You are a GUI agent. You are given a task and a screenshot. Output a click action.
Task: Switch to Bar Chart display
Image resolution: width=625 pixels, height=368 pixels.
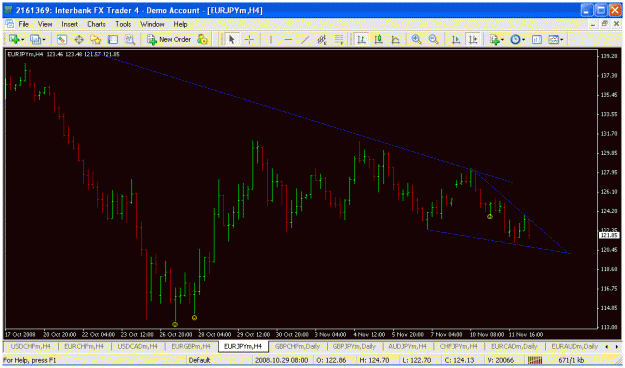coord(361,39)
